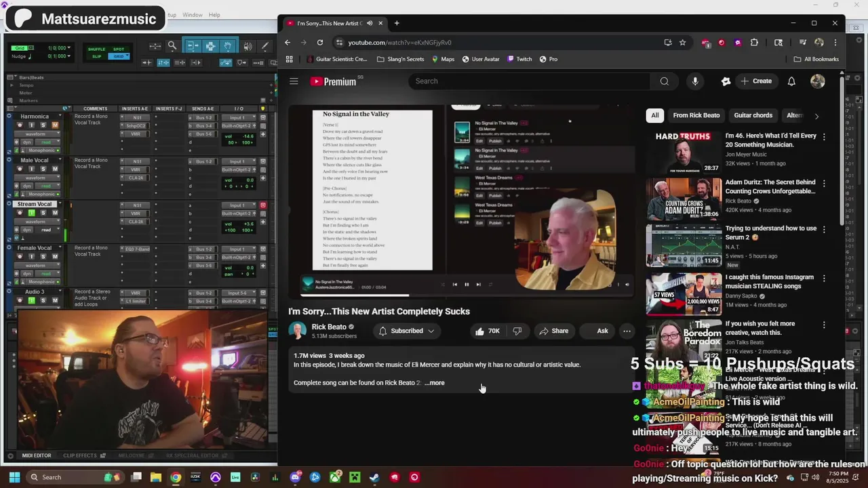Open Harmonica Input 1 selector
This screenshot has height=488, width=868.
pyautogui.click(x=239, y=117)
